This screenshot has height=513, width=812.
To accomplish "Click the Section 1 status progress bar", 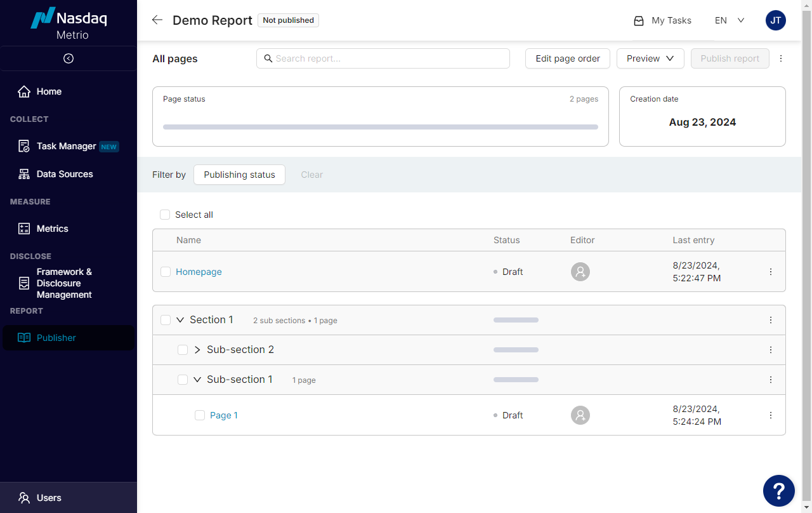I will [x=516, y=320].
